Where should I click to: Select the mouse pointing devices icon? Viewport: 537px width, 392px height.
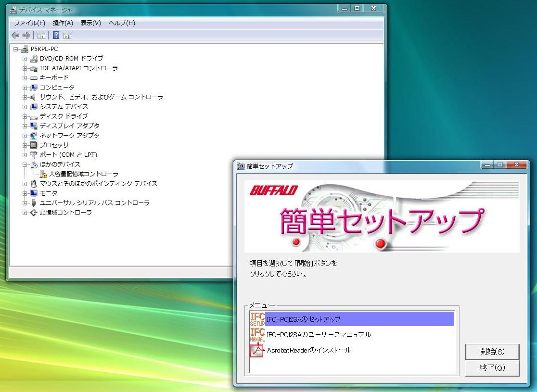coord(34,184)
